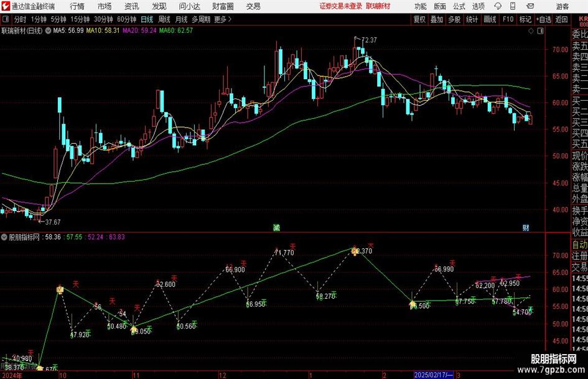The width and height of the screenshot is (588, 379).
Task: Click the 71.770 indicator peak label
Action: pos(284,253)
